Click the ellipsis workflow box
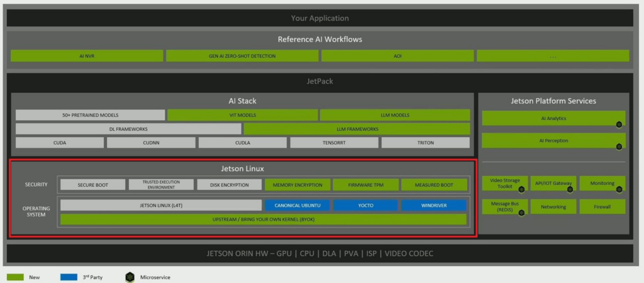The image size is (644, 283). tap(553, 56)
